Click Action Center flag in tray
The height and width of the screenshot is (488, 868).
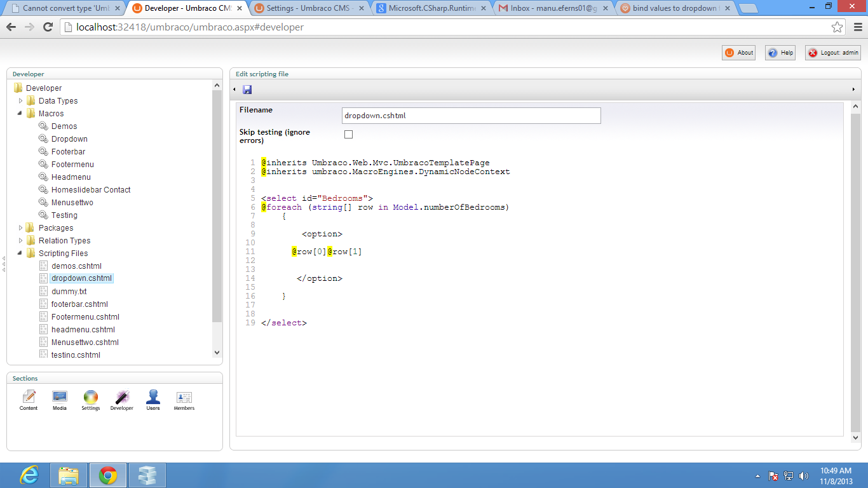coord(773,475)
